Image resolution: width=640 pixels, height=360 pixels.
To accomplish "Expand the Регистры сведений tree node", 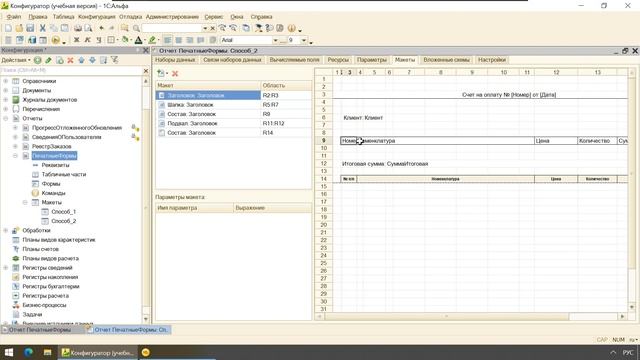I will pos(6,268).
